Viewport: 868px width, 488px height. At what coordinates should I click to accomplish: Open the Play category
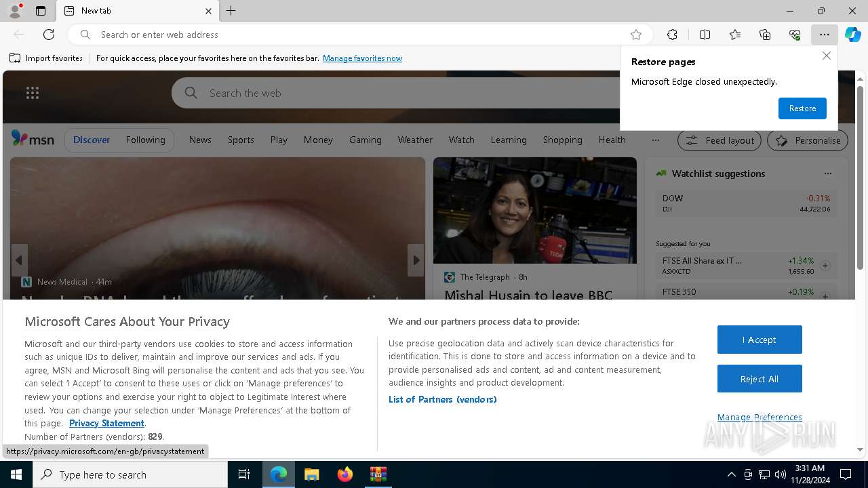279,140
